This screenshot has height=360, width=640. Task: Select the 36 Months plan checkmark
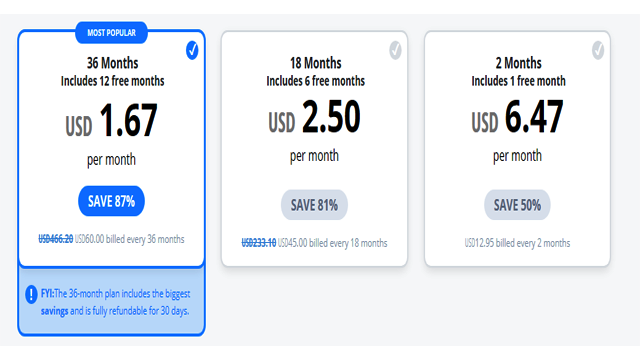pyautogui.click(x=192, y=50)
